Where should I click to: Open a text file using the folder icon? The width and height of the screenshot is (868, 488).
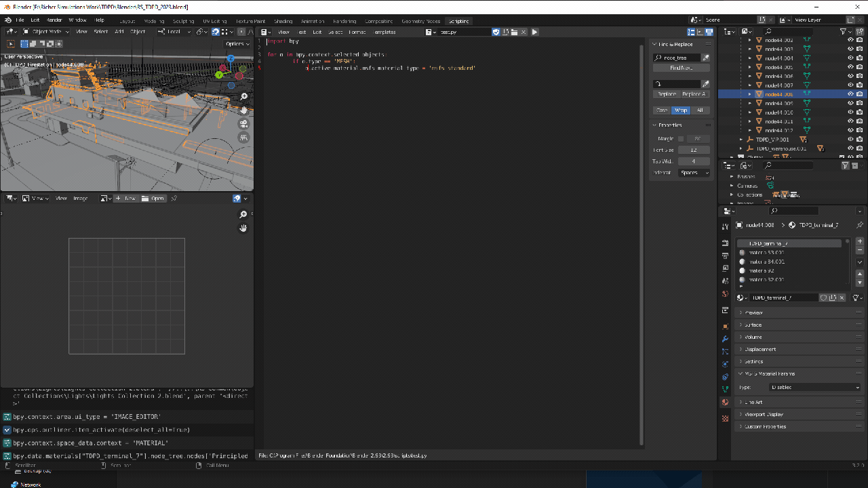515,32
